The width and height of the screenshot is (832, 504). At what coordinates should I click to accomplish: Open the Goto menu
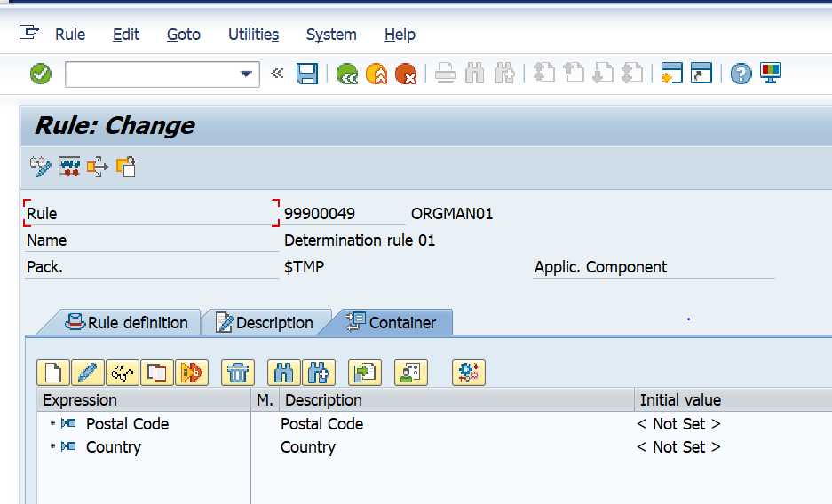(x=184, y=35)
